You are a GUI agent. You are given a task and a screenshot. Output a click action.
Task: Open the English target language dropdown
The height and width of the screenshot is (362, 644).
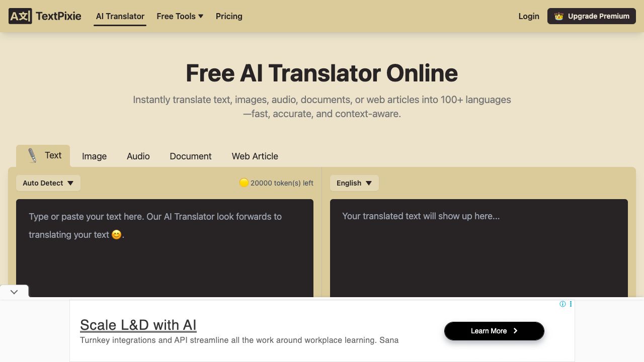click(x=354, y=183)
